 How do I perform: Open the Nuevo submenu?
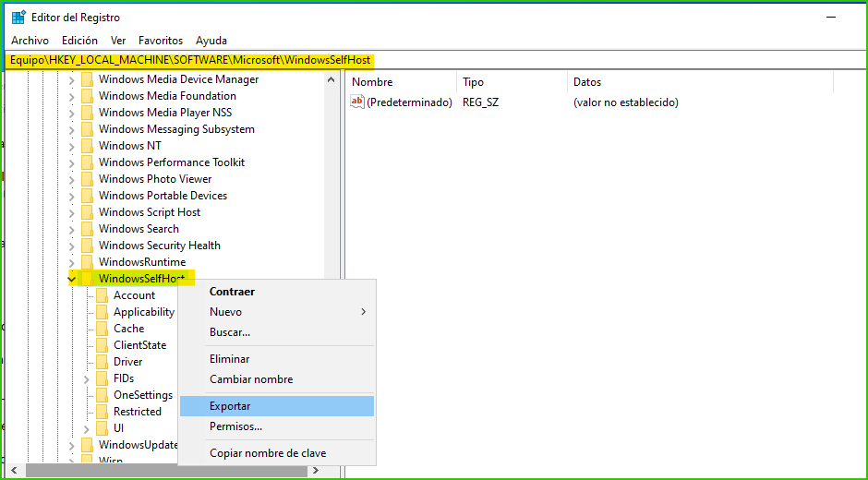click(277, 312)
